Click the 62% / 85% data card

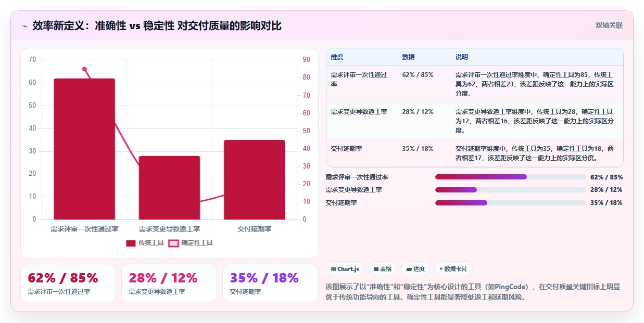68,283
